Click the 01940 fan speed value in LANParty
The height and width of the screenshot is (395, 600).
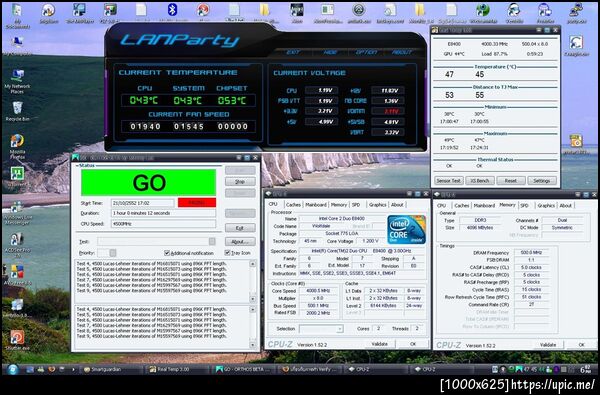click(x=145, y=126)
